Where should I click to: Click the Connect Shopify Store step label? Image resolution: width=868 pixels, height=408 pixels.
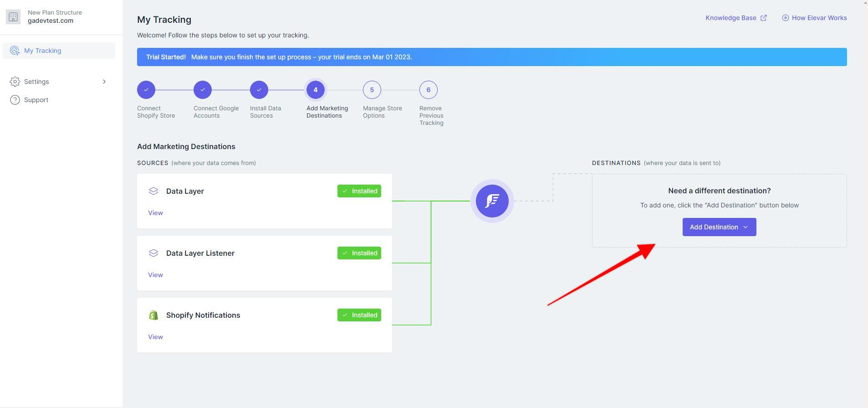[x=156, y=112]
